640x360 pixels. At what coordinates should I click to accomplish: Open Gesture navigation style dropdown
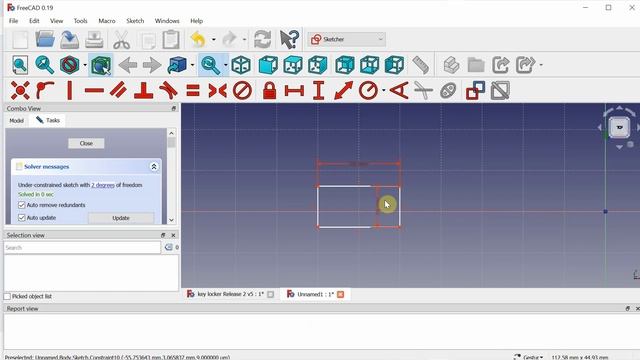coord(529,357)
